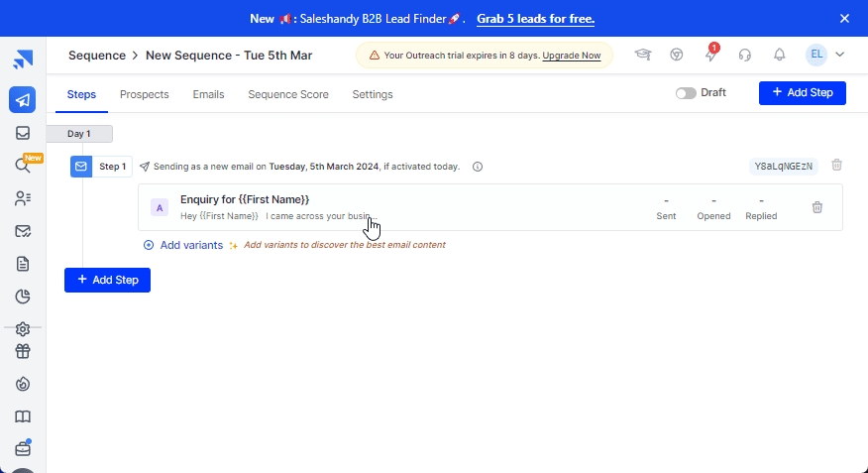The width and height of the screenshot is (868, 473).
Task: Switch to the Sequence Score tab
Action: [287, 94]
